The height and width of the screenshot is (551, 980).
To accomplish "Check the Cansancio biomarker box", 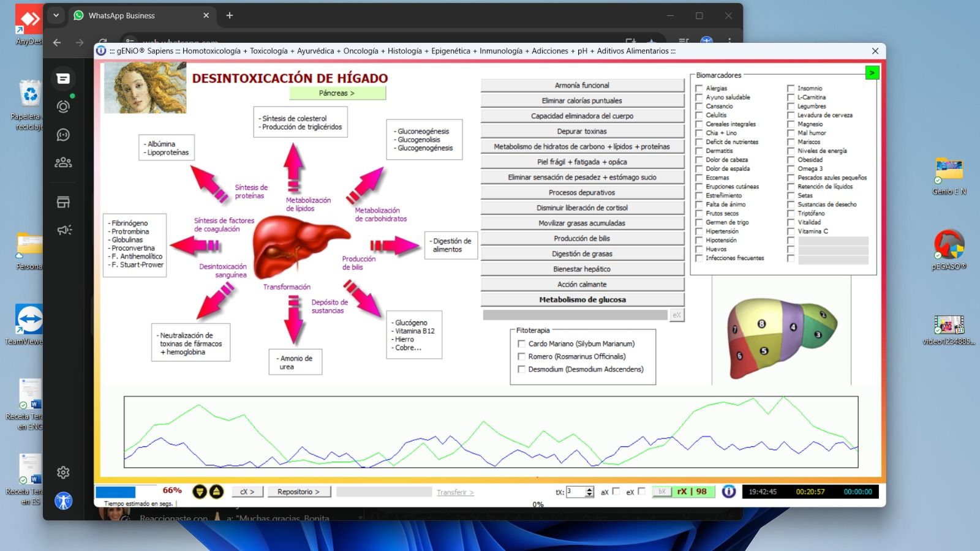I will coord(699,107).
